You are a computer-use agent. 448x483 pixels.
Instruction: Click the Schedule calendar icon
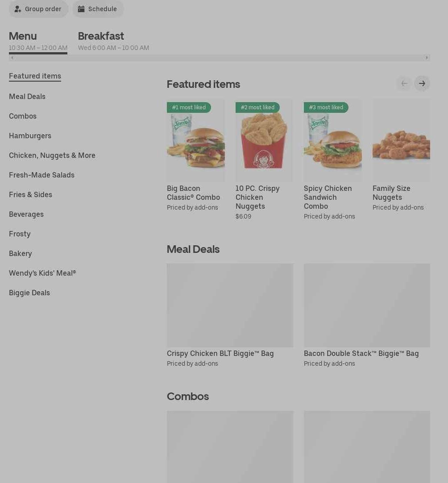tap(81, 9)
